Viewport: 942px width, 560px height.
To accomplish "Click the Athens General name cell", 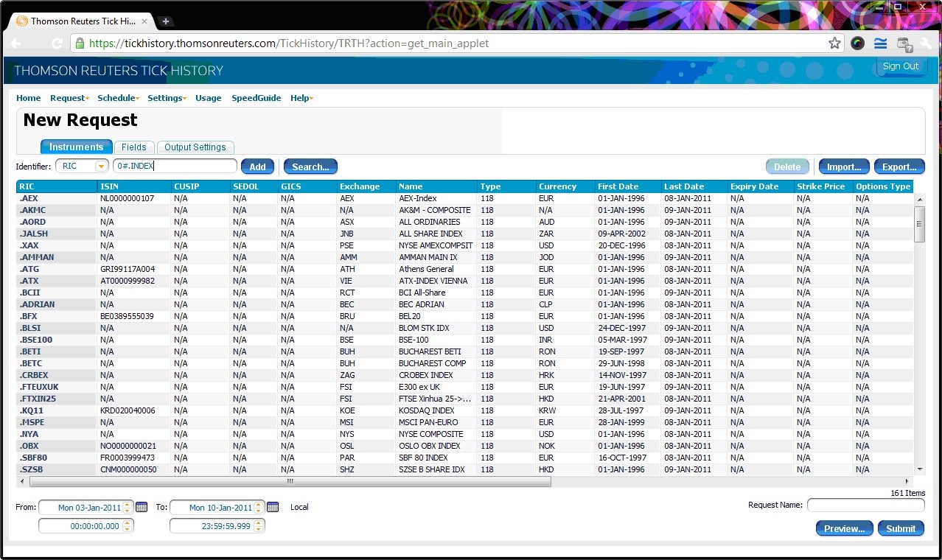I will tap(436, 269).
